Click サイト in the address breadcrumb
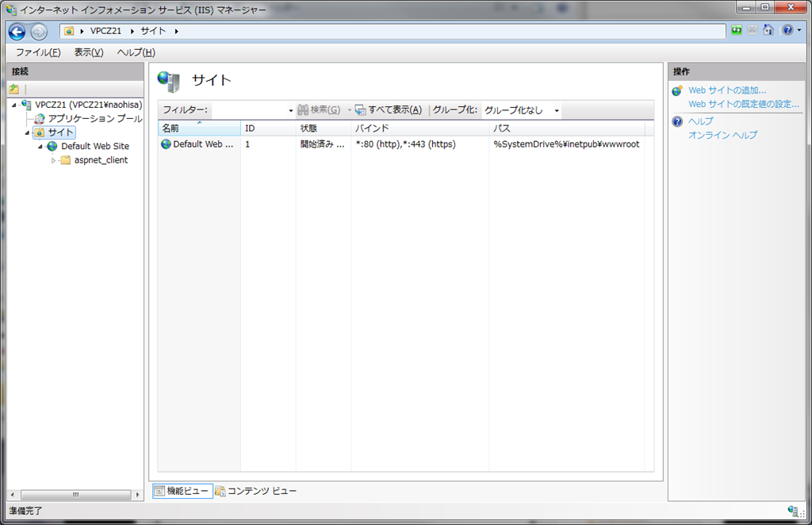 point(153,31)
